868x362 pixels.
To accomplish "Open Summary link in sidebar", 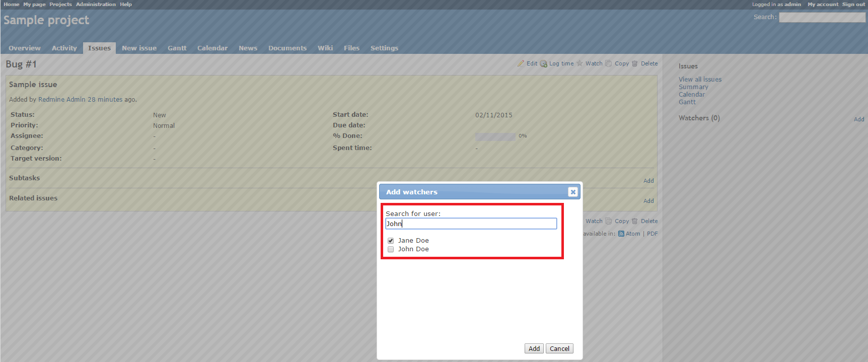I will (x=693, y=87).
